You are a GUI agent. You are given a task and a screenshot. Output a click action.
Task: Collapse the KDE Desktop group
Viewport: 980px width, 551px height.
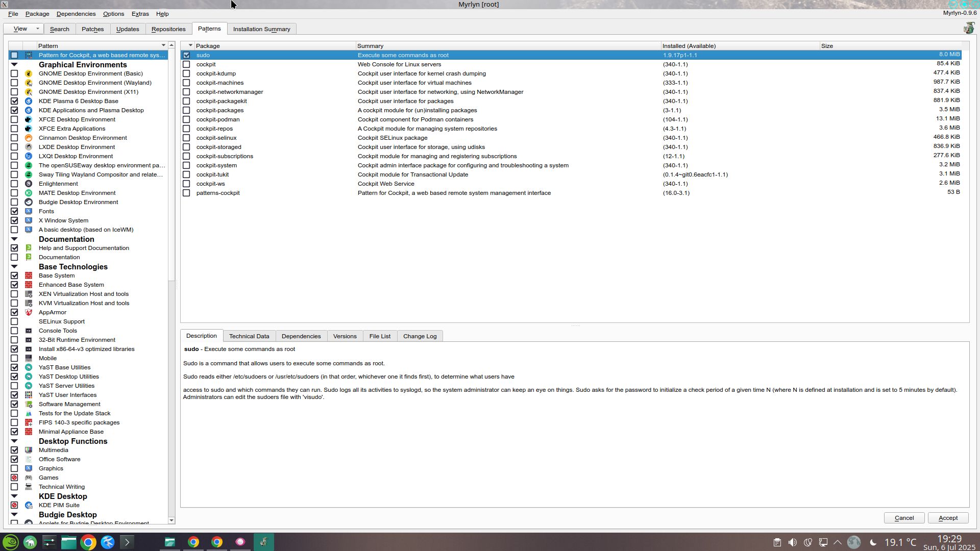click(14, 496)
